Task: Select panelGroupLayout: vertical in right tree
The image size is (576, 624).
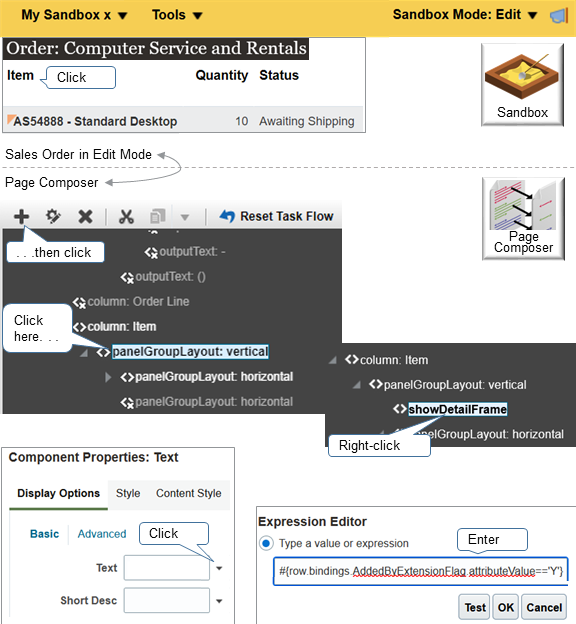Action: coord(455,385)
